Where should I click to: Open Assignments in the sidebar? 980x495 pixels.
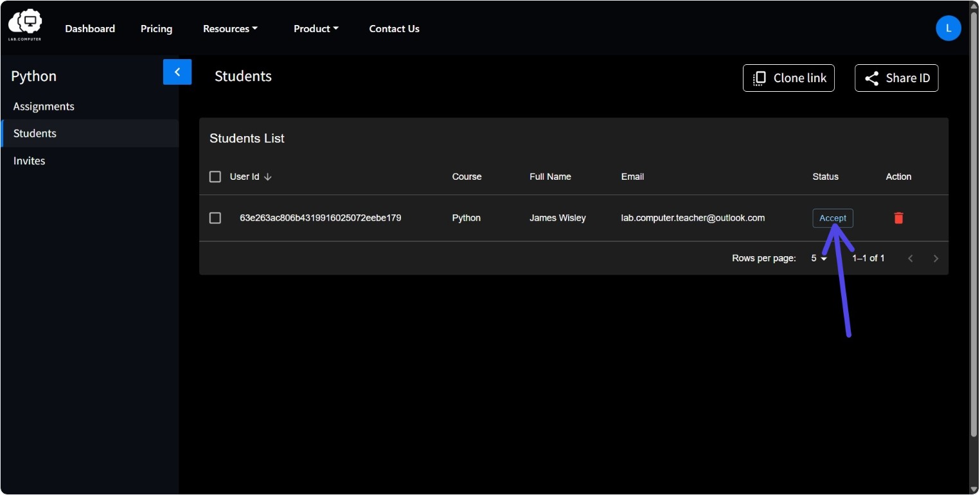44,107
